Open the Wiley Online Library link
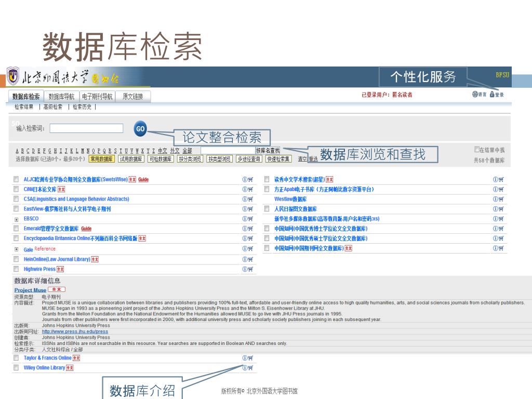This screenshot has height=399, width=532. (44, 367)
